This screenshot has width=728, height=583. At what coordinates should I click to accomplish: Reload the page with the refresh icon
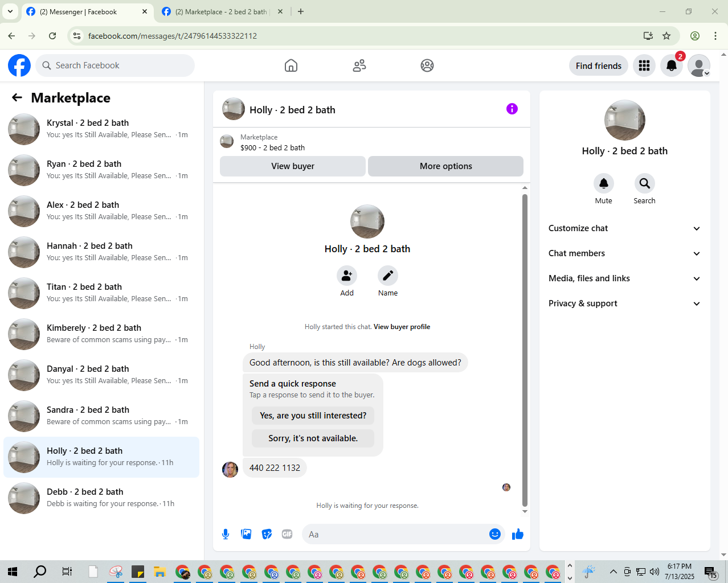(52, 36)
